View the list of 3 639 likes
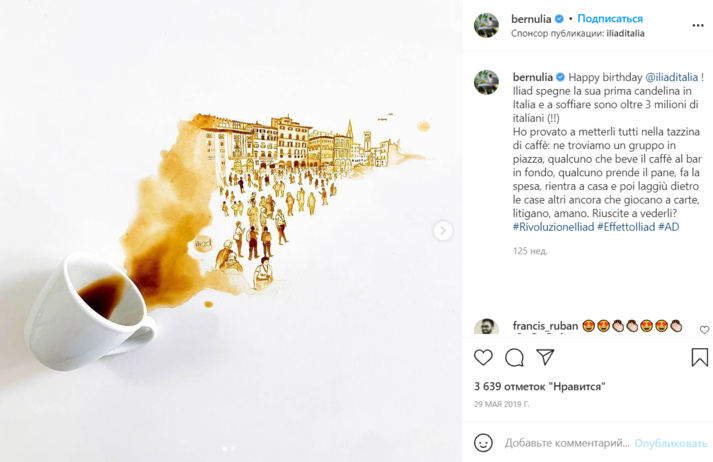 pyautogui.click(x=540, y=387)
